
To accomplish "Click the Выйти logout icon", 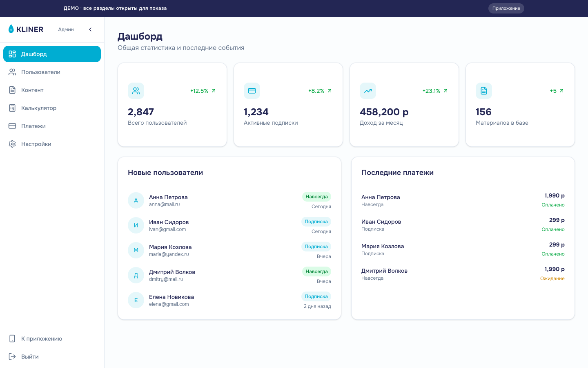I will click(x=12, y=357).
